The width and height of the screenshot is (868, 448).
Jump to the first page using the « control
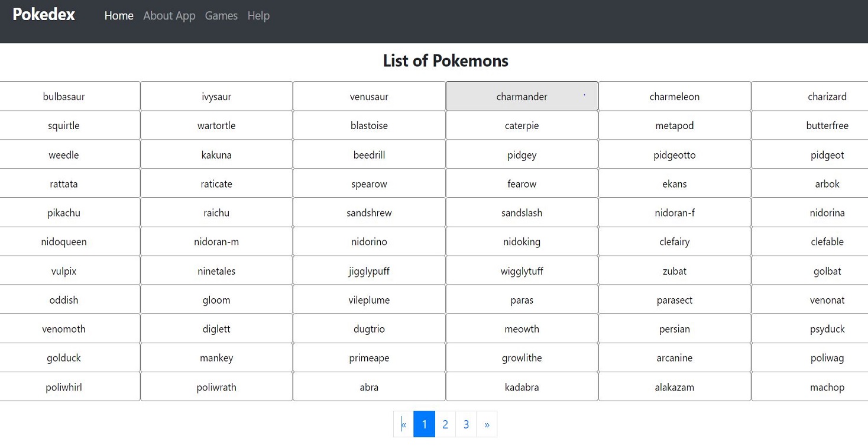(x=403, y=424)
